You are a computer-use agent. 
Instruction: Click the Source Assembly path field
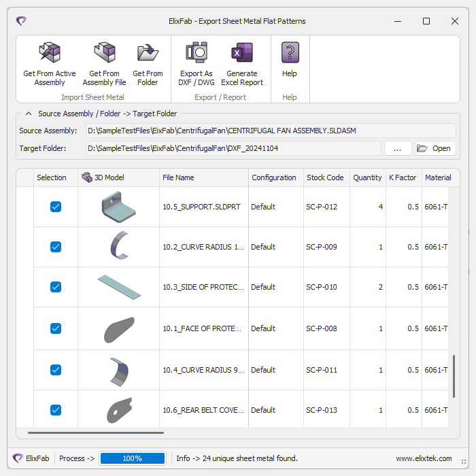pos(271,131)
